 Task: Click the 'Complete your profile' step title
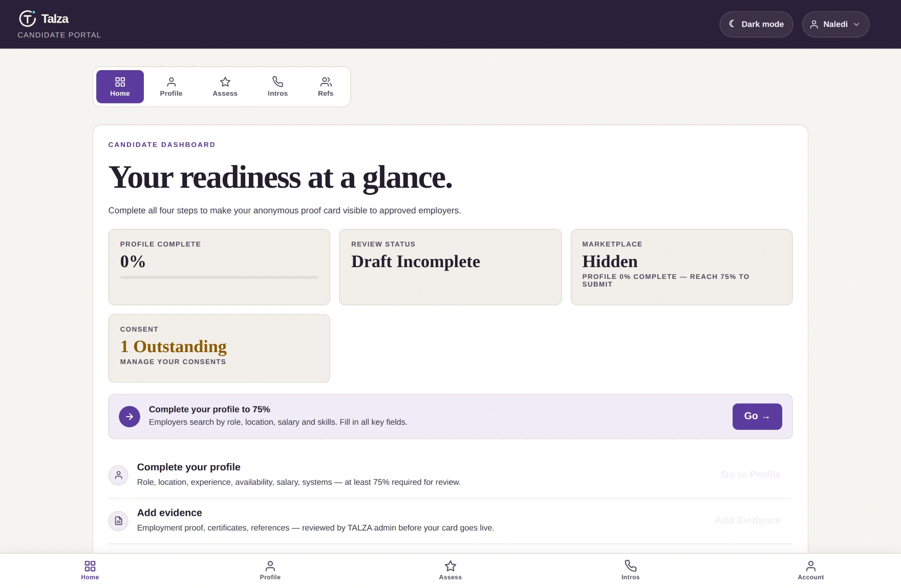[x=189, y=467]
